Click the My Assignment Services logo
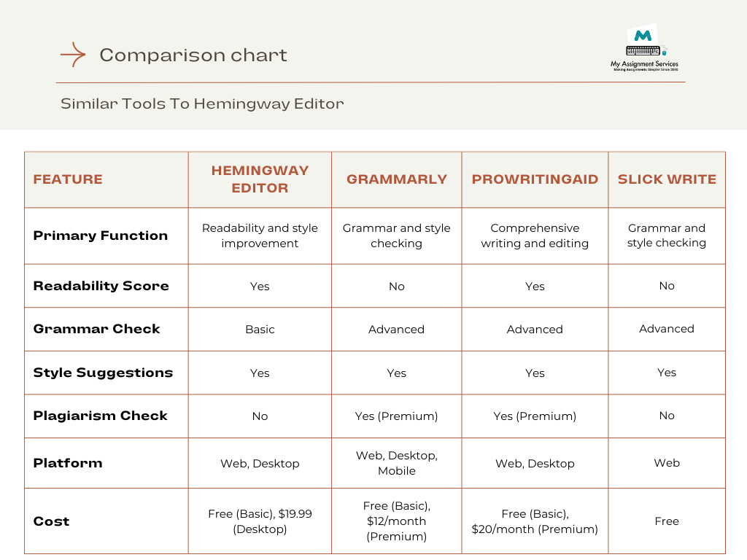The width and height of the screenshot is (747, 560). click(645, 48)
